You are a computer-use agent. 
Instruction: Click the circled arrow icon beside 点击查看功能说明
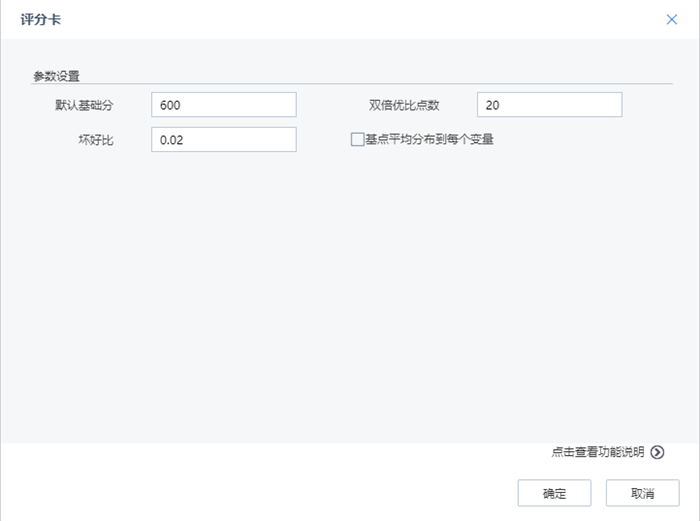pos(657,452)
